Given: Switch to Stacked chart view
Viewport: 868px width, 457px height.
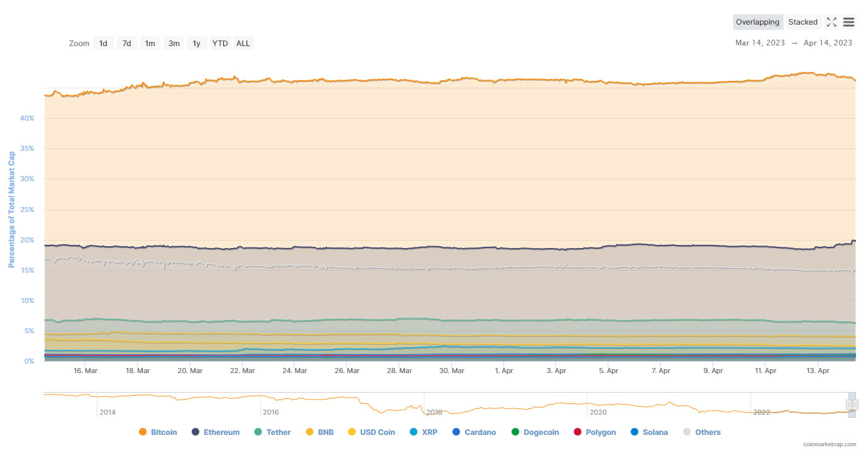Looking at the screenshot, I should (803, 22).
